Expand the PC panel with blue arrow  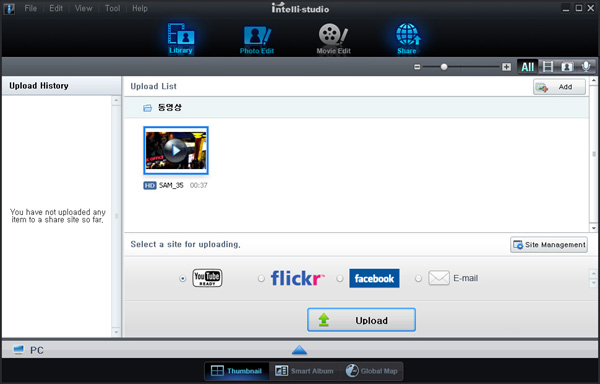(x=299, y=350)
